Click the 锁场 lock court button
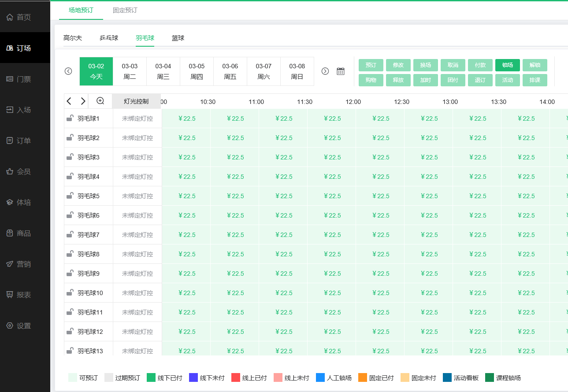The image size is (568, 392). [507, 65]
